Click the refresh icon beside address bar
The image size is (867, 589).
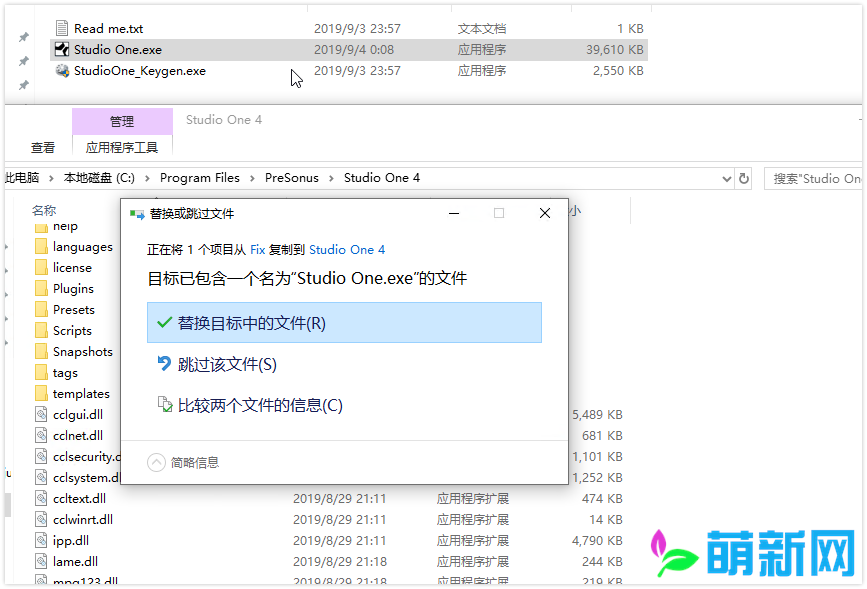[744, 178]
